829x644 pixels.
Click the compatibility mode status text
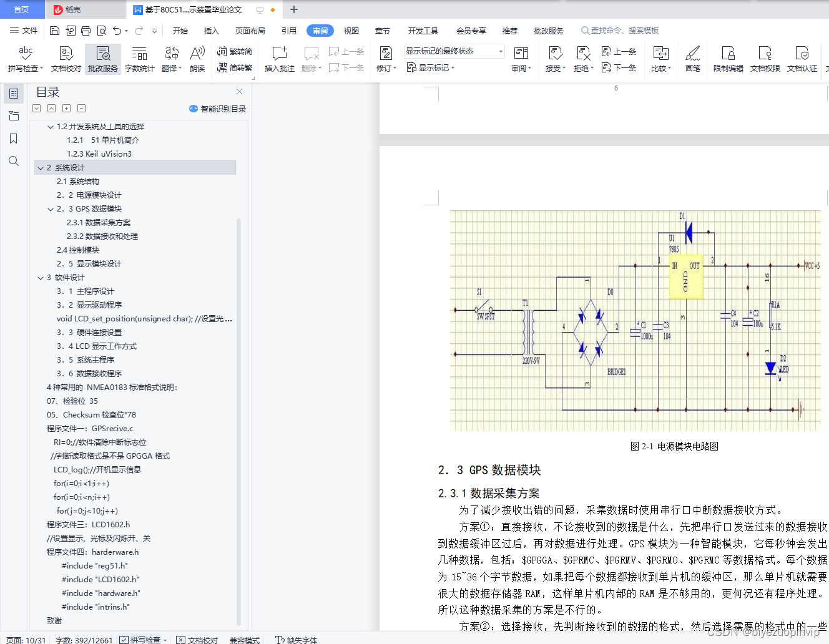(x=245, y=640)
